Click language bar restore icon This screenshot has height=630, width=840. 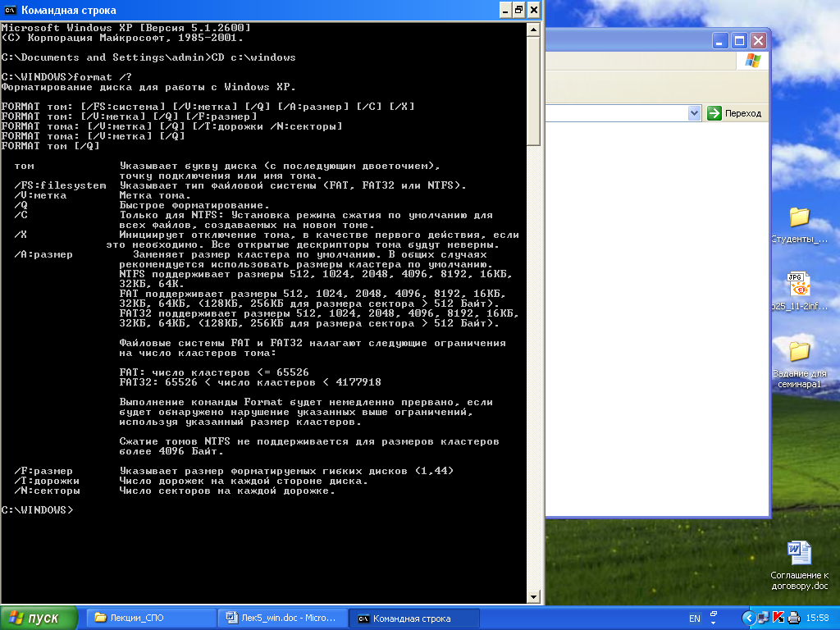point(714,614)
